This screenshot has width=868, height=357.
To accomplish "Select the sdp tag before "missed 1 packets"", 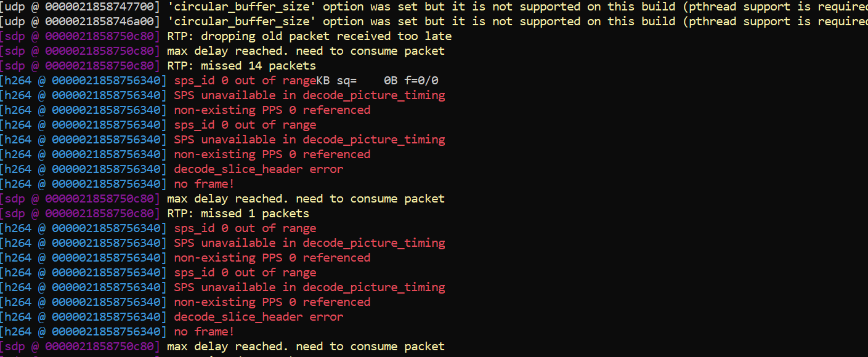I will point(80,214).
